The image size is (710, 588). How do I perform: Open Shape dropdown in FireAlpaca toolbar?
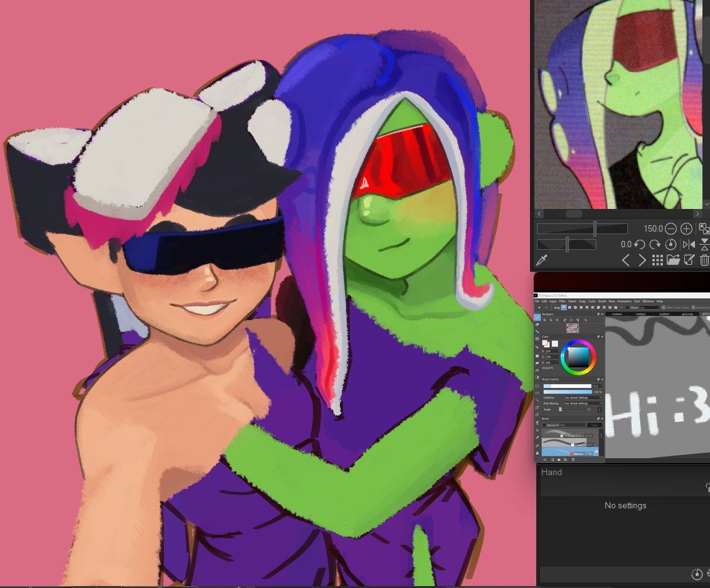pos(650,307)
